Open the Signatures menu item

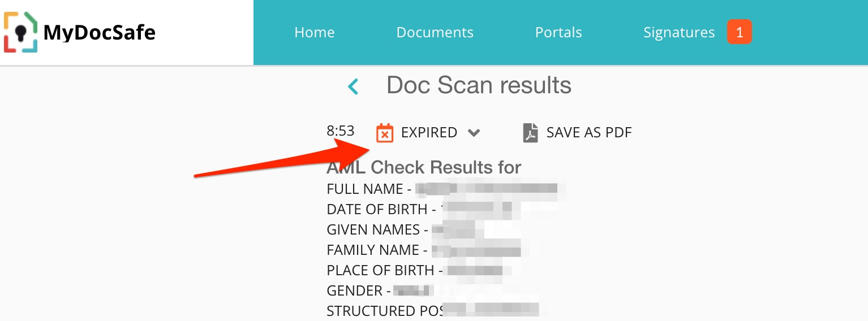click(679, 32)
